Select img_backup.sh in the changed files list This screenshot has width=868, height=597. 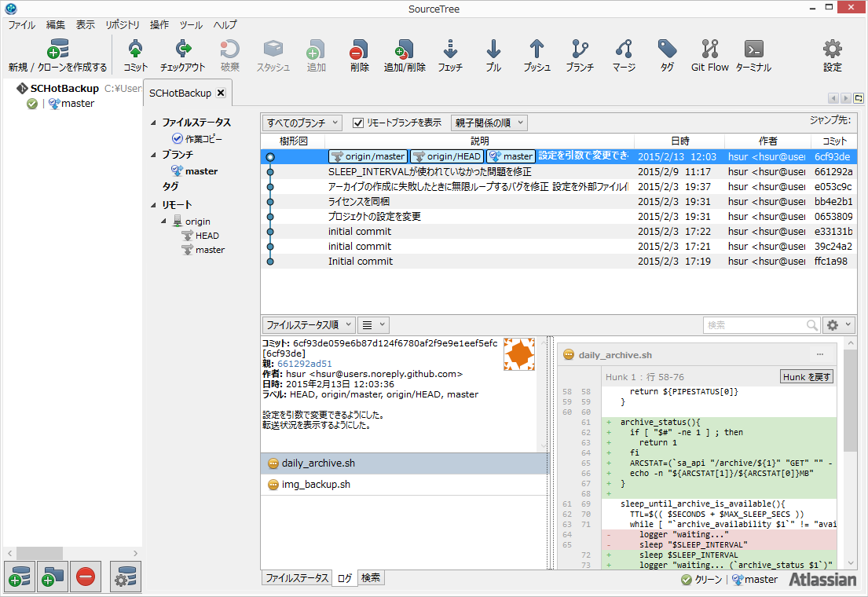click(316, 485)
